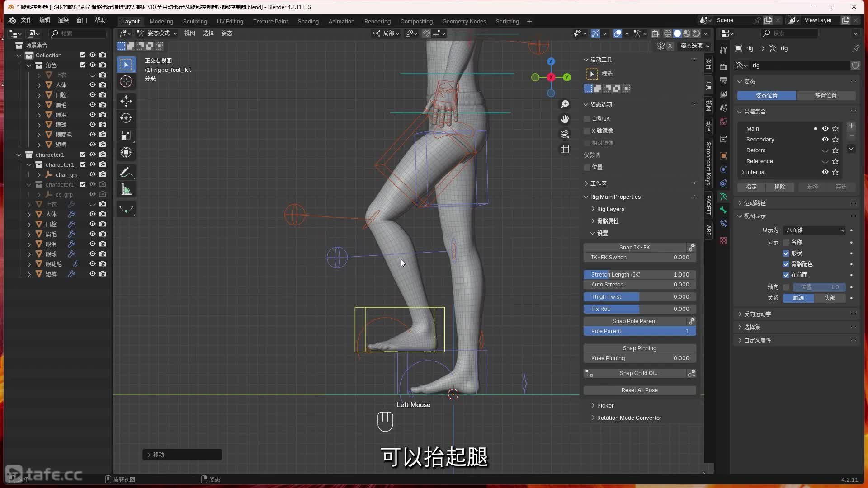Expand the Picker section
The image size is (868, 488).
point(605,405)
